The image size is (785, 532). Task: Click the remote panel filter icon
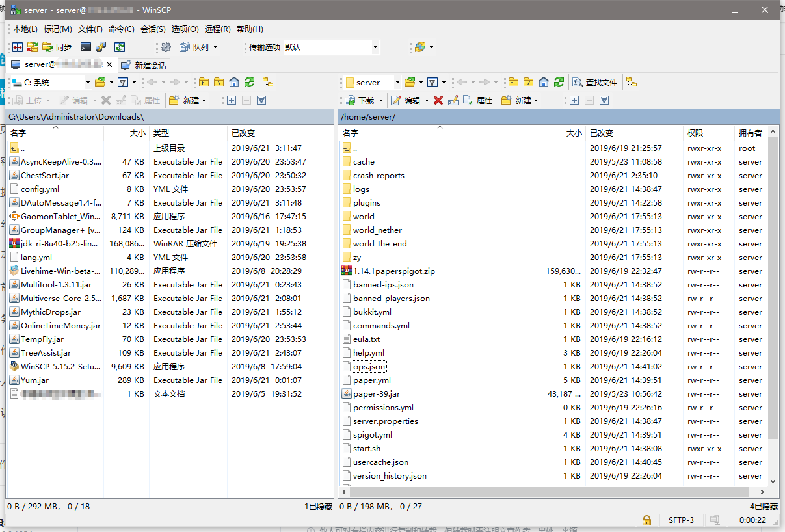pyautogui.click(x=432, y=82)
